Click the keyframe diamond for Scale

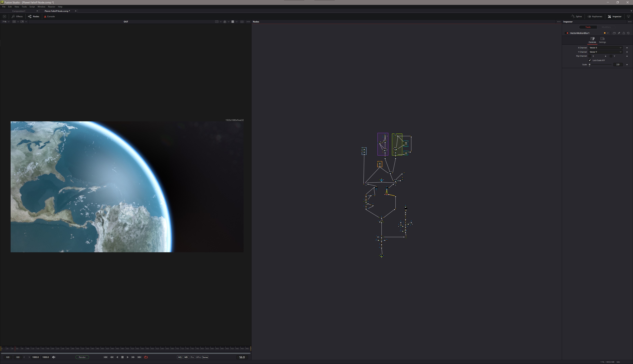coord(627,65)
